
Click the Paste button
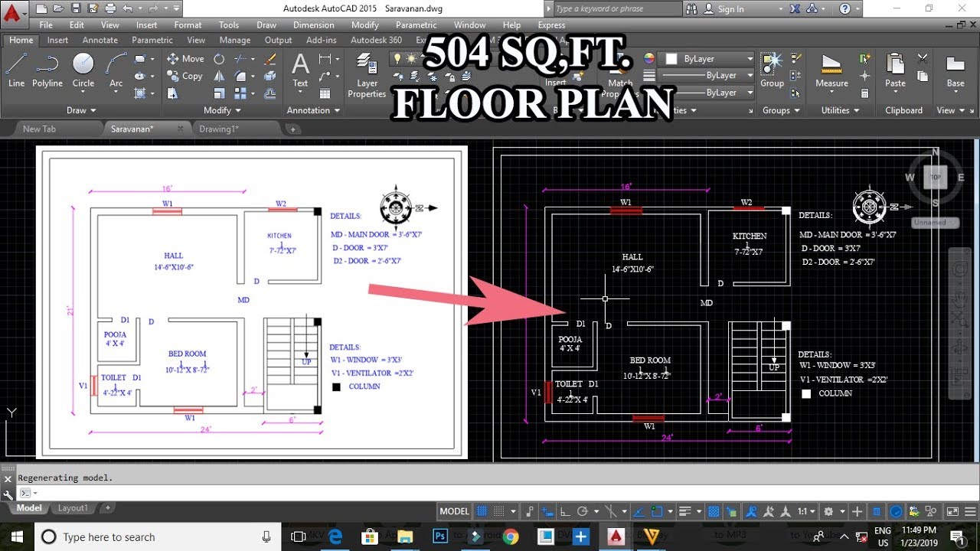pyautogui.click(x=895, y=70)
